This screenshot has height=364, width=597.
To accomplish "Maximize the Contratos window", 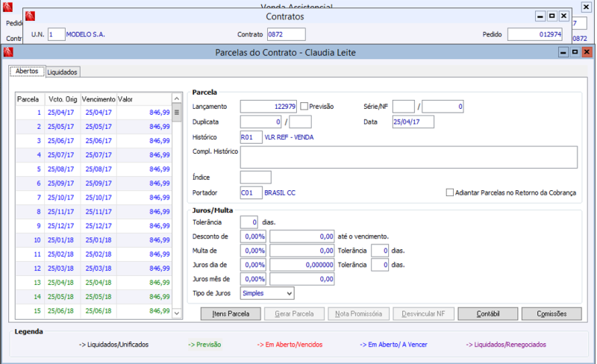I will tap(551, 16).
